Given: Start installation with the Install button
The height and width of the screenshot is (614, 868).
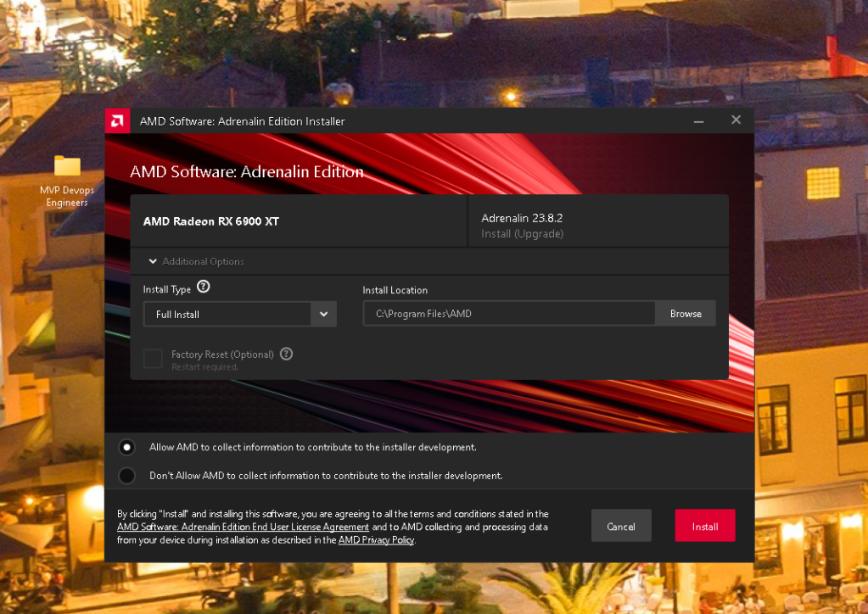Looking at the screenshot, I should [705, 526].
